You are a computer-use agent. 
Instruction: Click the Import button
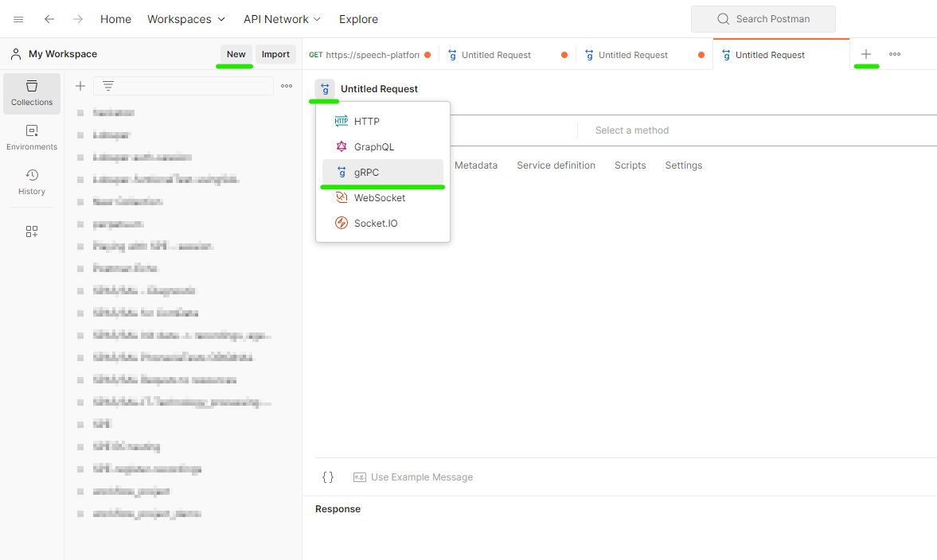pos(275,54)
